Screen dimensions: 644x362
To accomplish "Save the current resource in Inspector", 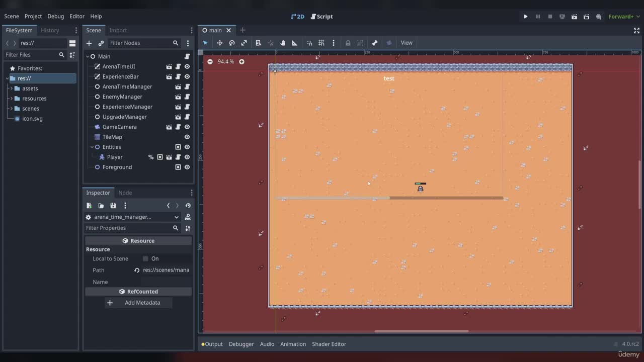I will [x=113, y=206].
